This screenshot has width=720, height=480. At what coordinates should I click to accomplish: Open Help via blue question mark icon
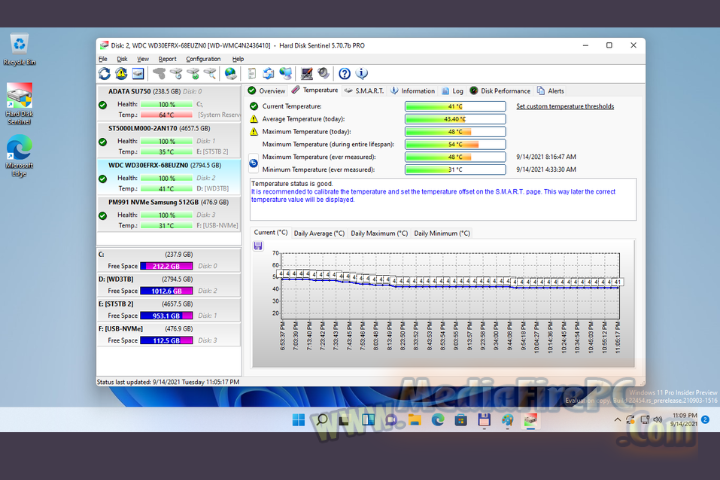tap(344, 73)
